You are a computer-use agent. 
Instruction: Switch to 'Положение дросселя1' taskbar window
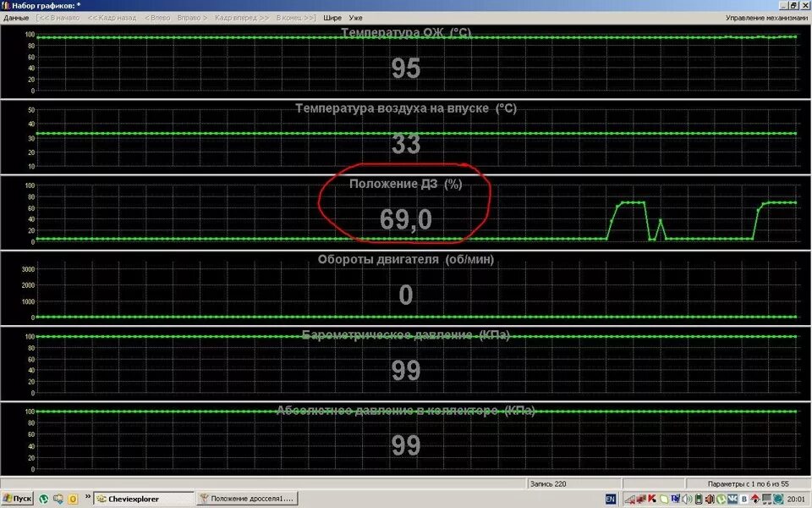coord(248,499)
